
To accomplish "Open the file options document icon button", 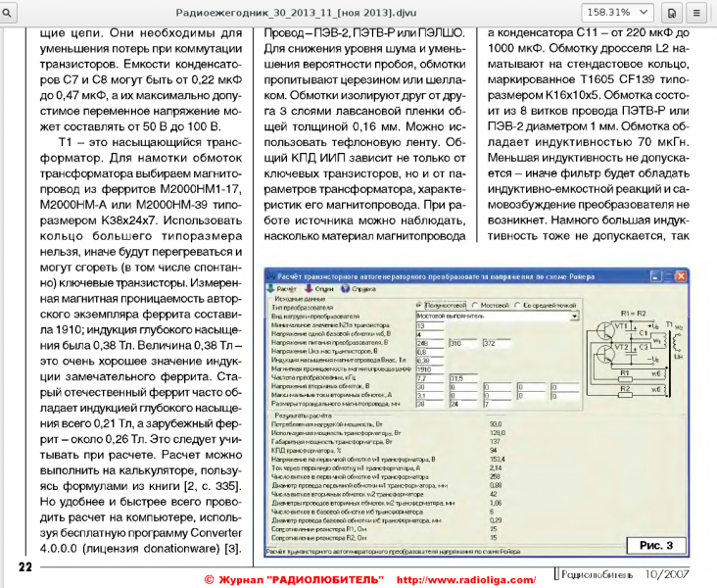I will [x=672, y=13].
